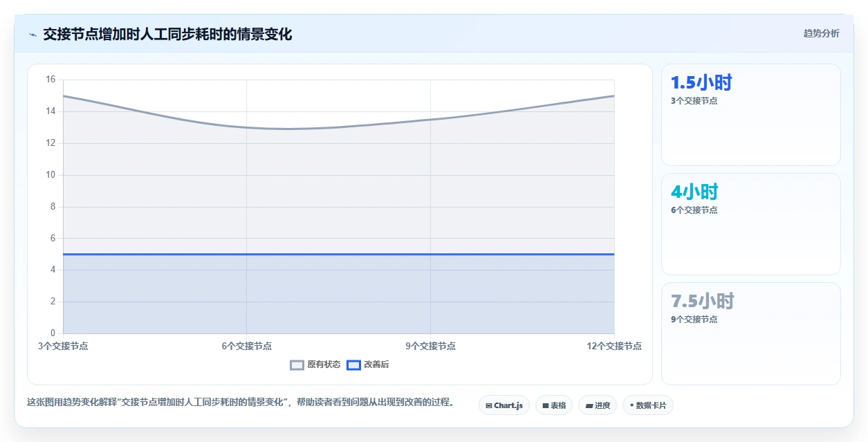Click the icon in the 表格 tag
The height and width of the screenshot is (442, 868).
546,406
